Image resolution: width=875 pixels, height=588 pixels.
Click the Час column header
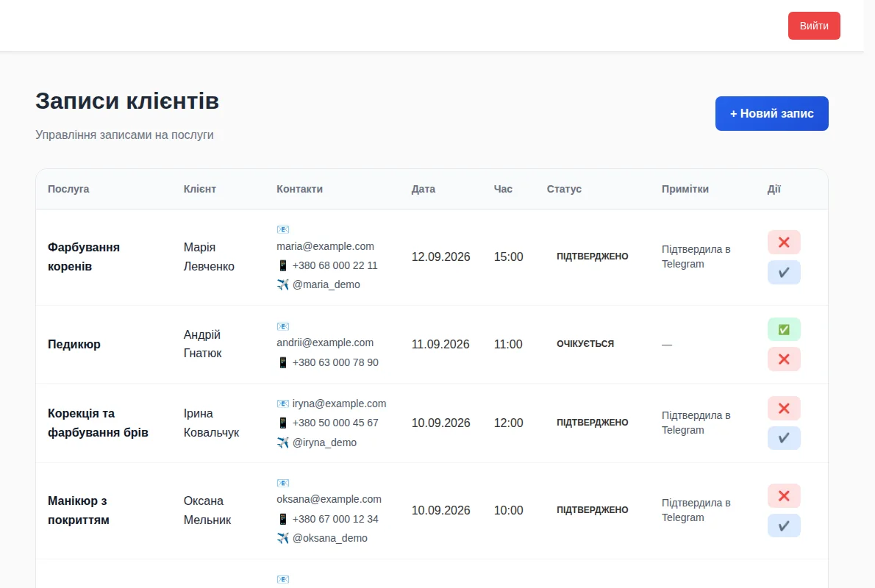pos(503,189)
